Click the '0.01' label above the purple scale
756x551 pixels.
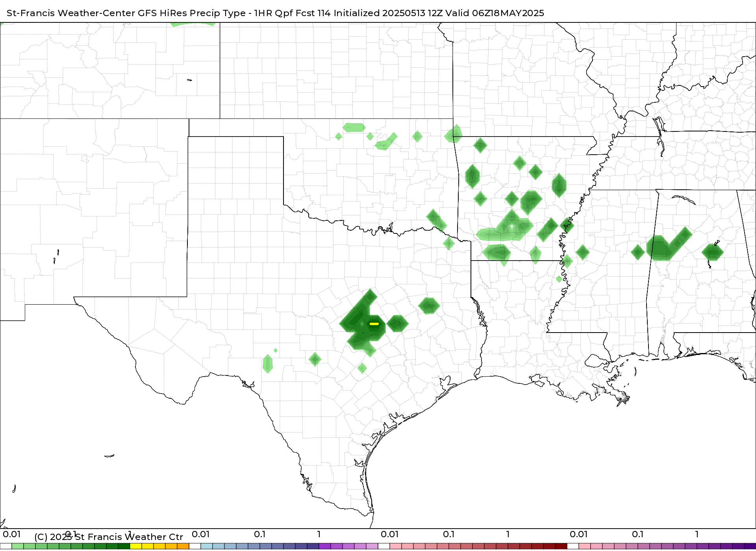579,534
